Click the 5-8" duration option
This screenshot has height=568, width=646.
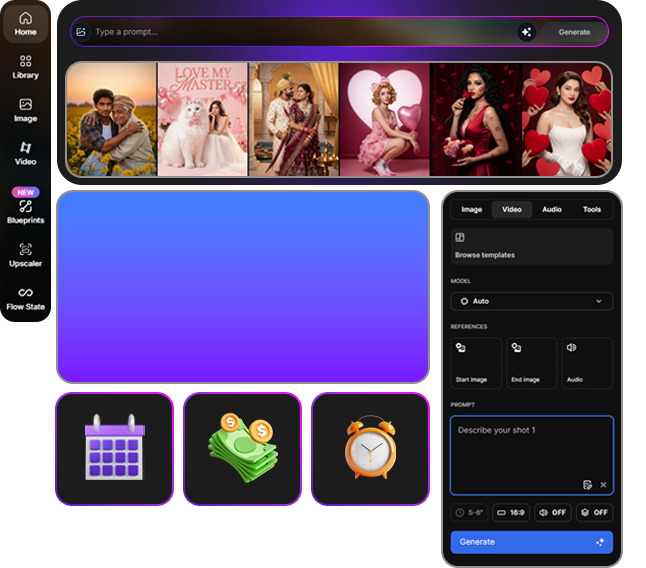468,513
